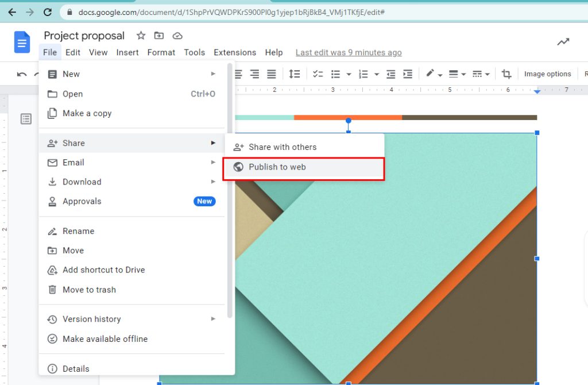The height and width of the screenshot is (385, 588).
Task: Show the document outline panel
Action: pos(26,118)
